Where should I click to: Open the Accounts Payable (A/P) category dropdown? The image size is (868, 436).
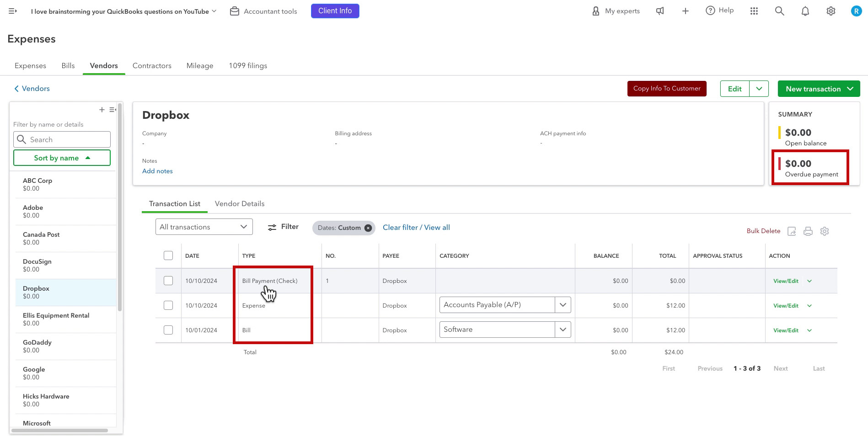point(563,305)
